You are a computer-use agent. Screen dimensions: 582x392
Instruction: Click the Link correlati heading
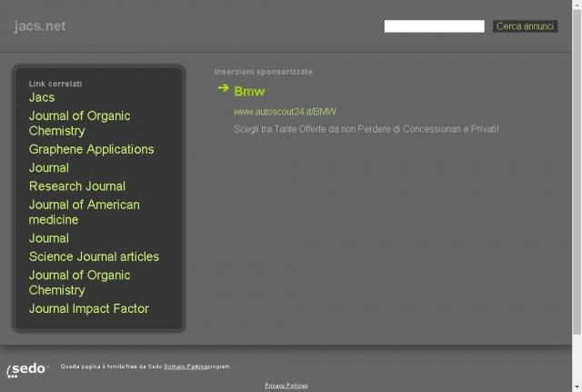55,84
